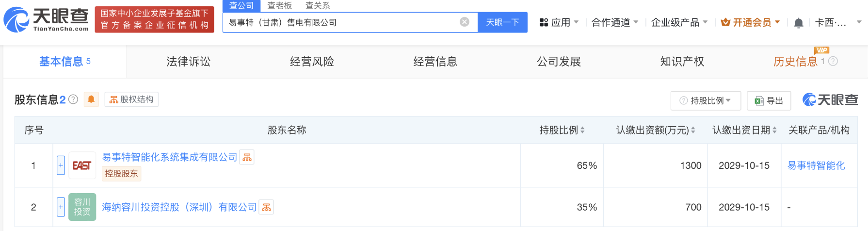868x231 pixels.
Task: Click the TianYanCha logo in header
Action: click(x=46, y=19)
